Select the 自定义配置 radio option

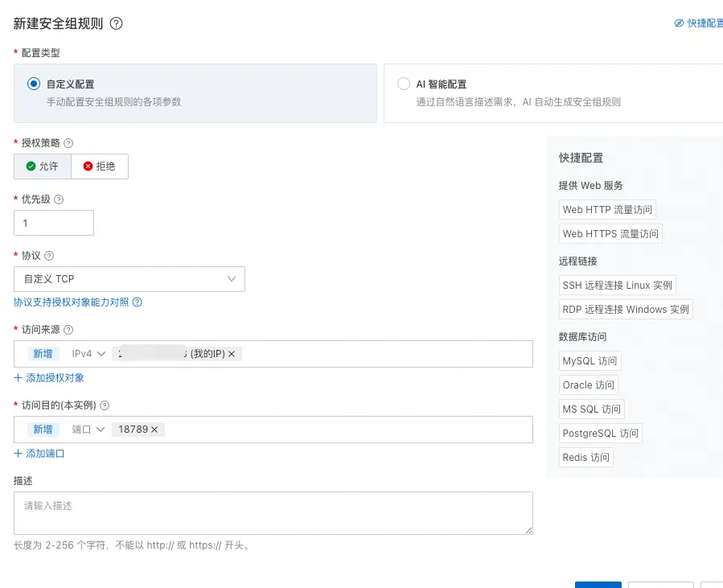point(34,84)
